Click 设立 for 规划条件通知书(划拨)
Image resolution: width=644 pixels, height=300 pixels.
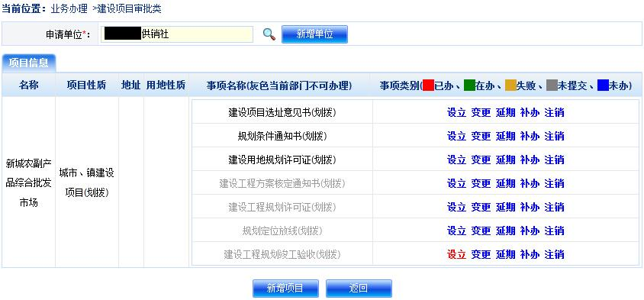456,136
